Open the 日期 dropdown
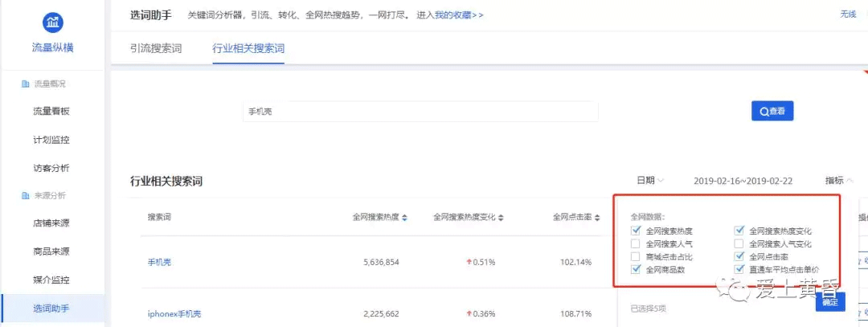Image resolution: width=868 pixels, height=327 pixels. tap(650, 181)
